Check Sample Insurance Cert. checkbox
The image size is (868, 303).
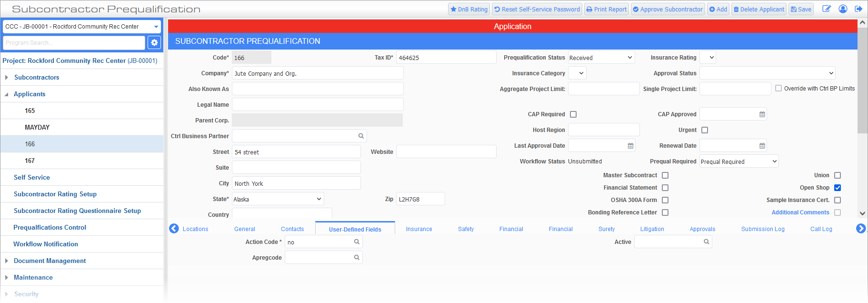[838, 200]
